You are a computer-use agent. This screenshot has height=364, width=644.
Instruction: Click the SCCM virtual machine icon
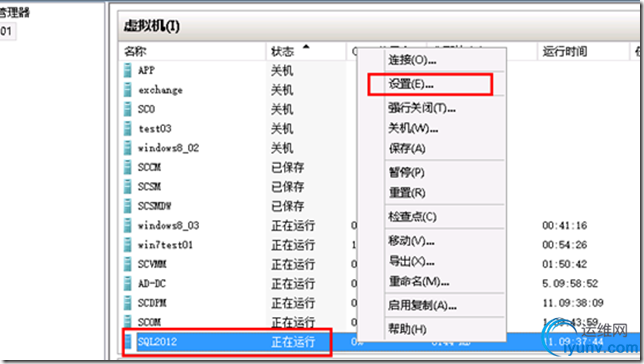click(128, 167)
